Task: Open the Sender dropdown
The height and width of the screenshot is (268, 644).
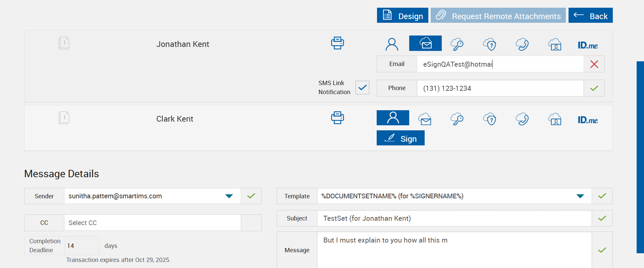Action: (229, 196)
